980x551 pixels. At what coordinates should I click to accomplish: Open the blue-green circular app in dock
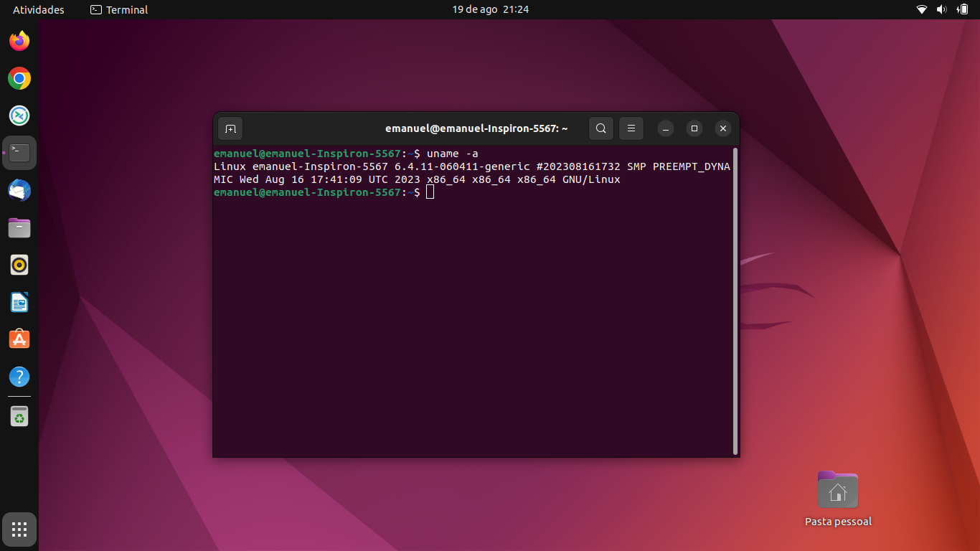tap(19, 116)
